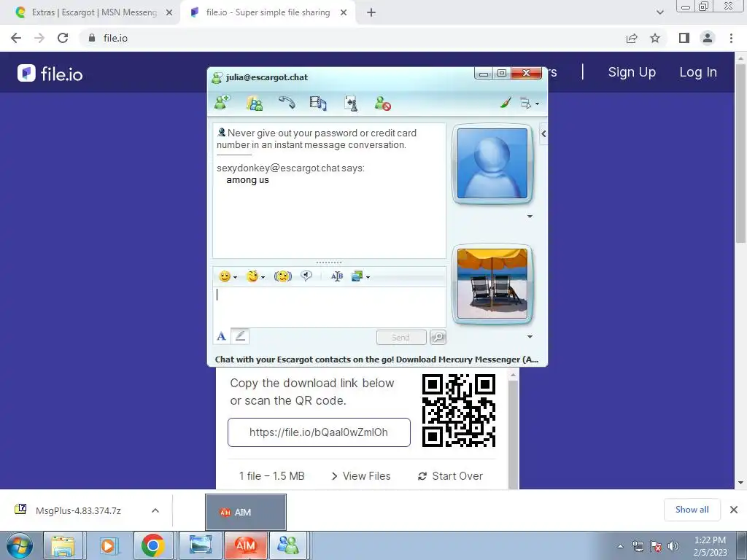Open the background picker icon

[x=357, y=276]
